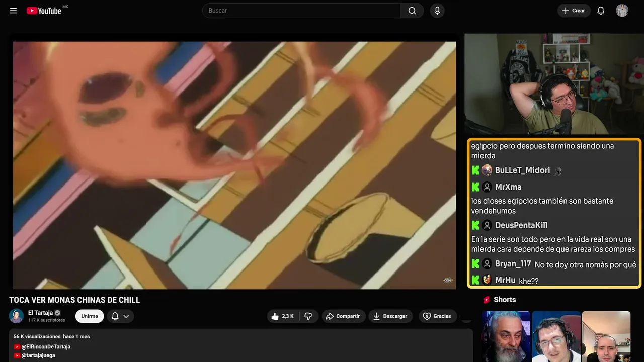The image size is (644, 362).
Task: Click the main video player
Action: coord(234,165)
